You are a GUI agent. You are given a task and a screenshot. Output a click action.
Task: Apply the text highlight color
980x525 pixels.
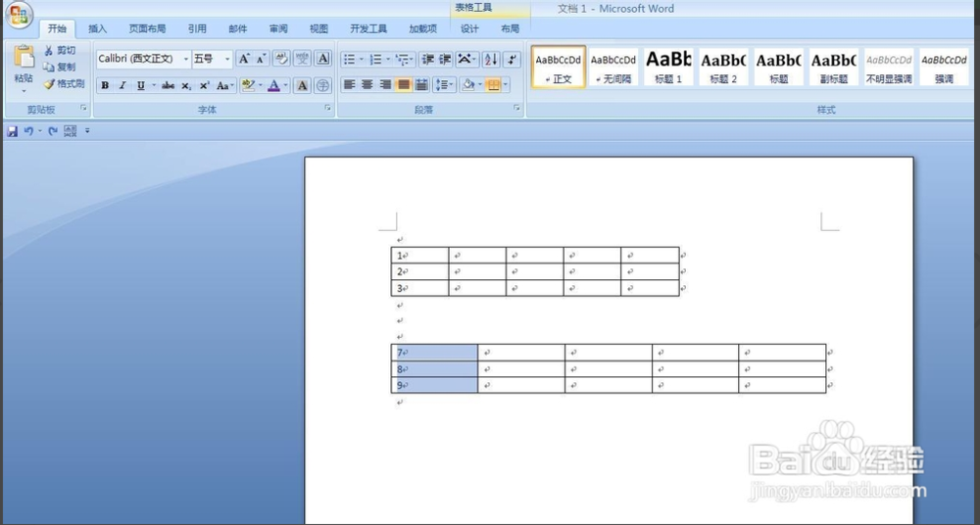coord(248,85)
